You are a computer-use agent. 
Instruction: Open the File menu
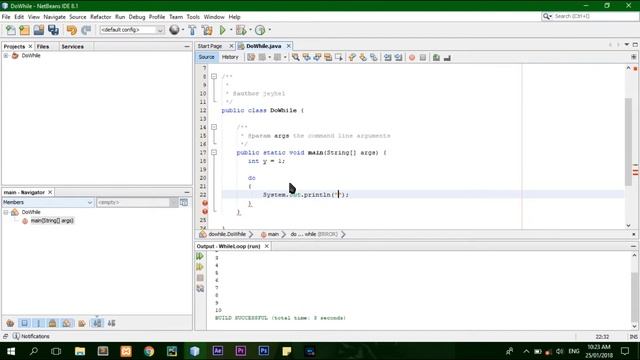tap(6, 17)
